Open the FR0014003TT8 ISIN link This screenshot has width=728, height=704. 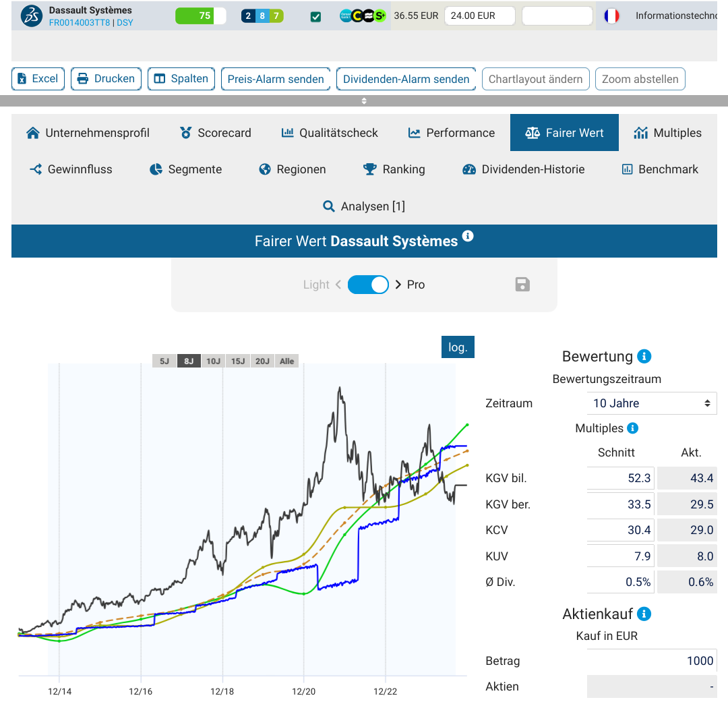(80, 23)
